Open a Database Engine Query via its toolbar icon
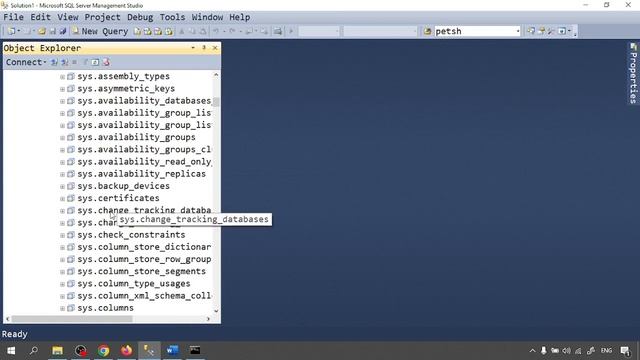The height and width of the screenshot is (360, 640). click(x=137, y=31)
